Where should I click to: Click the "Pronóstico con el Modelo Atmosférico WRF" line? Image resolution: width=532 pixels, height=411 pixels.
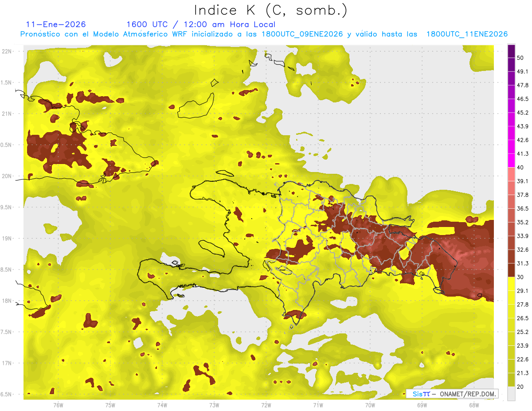tap(264, 35)
